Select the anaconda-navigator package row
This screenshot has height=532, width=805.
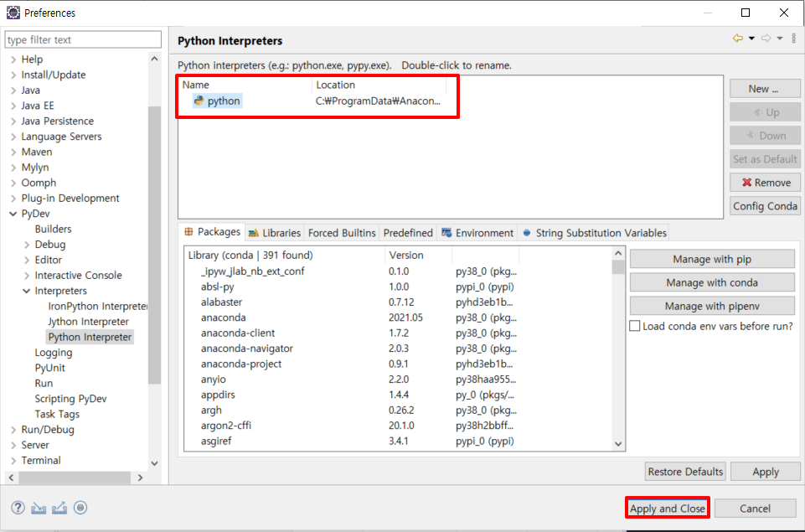click(x=398, y=349)
